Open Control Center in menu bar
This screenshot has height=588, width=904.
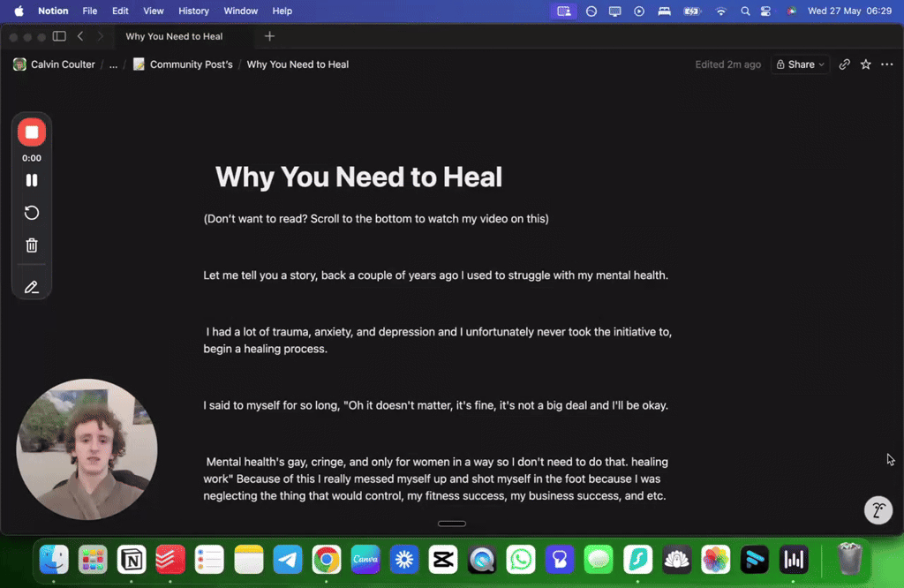click(x=765, y=11)
